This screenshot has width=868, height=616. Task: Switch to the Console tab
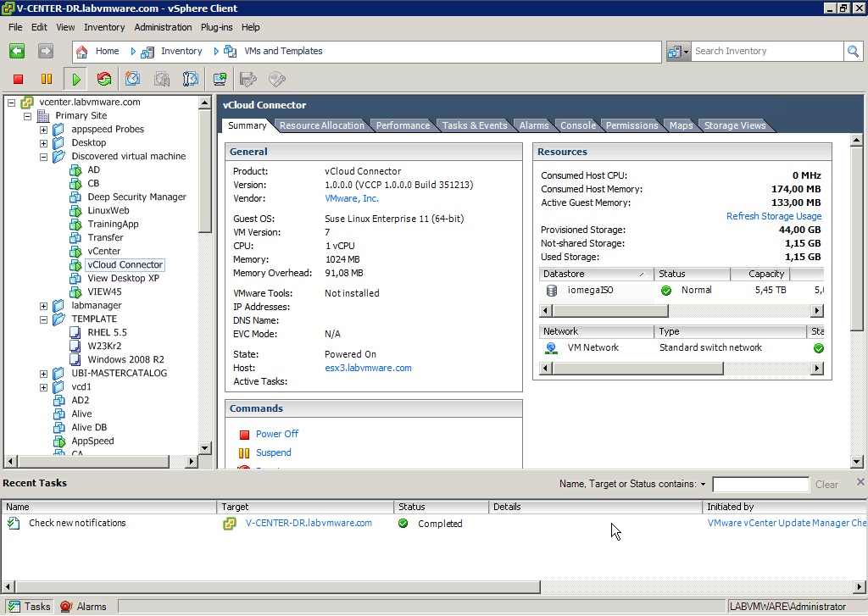pyautogui.click(x=578, y=125)
